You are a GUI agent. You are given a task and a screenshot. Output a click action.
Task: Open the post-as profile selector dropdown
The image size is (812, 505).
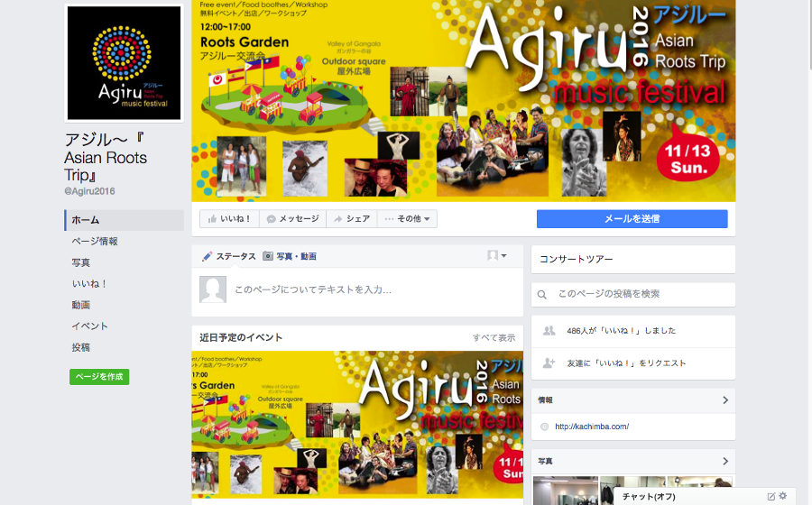coord(496,255)
